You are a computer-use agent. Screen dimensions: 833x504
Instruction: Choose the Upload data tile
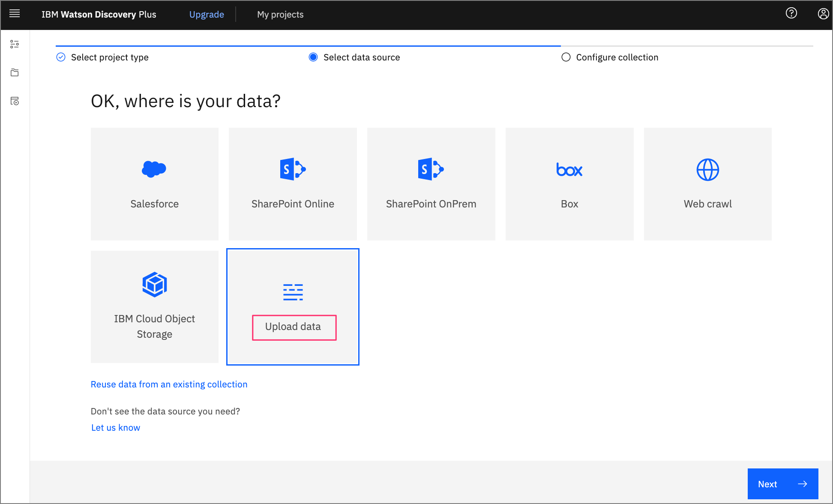click(x=293, y=307)
